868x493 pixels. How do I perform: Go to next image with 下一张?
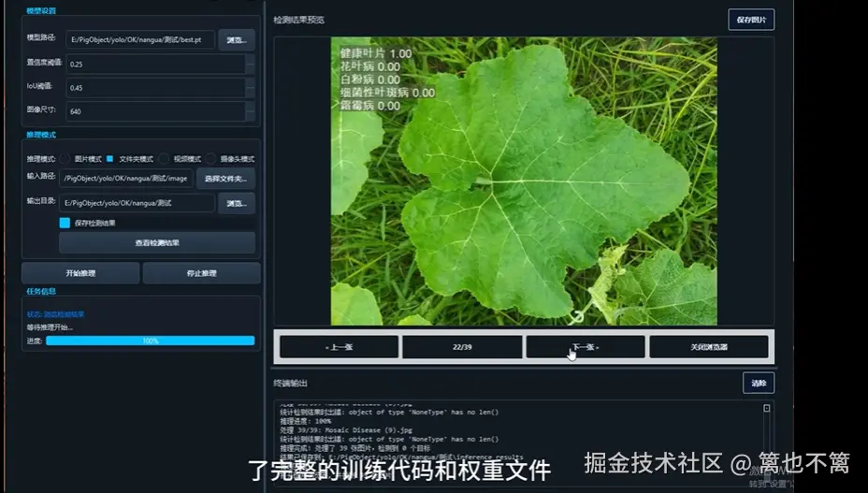point(586,347)
